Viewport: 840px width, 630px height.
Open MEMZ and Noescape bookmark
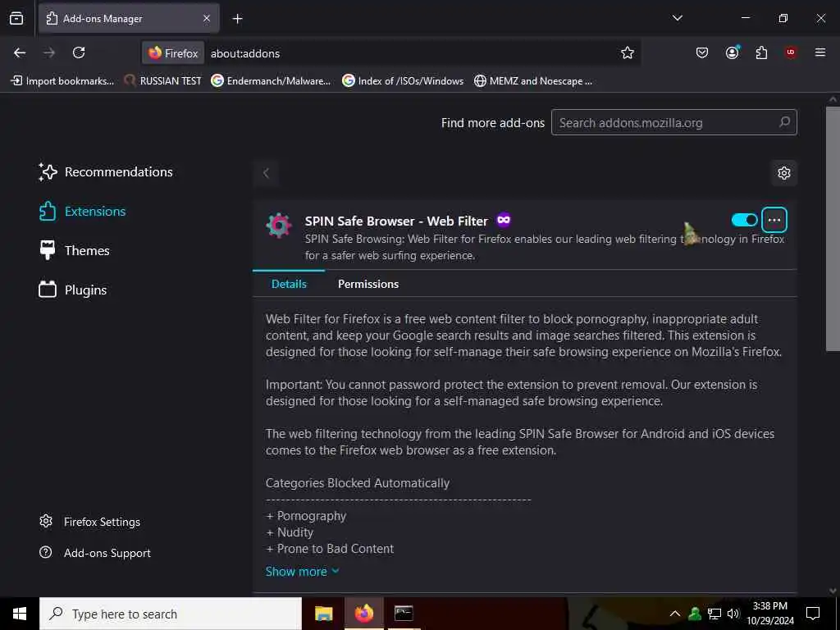click(x=533, y=81)
